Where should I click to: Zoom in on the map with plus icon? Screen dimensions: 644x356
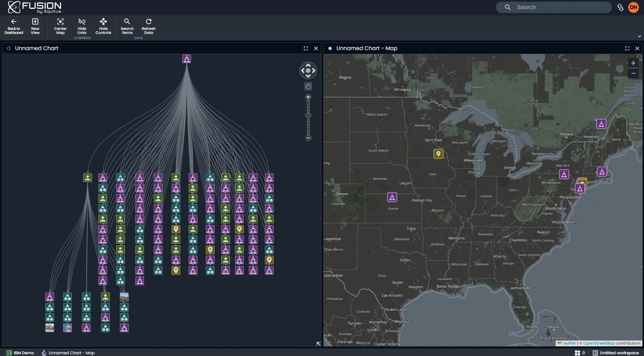[633, 63]
